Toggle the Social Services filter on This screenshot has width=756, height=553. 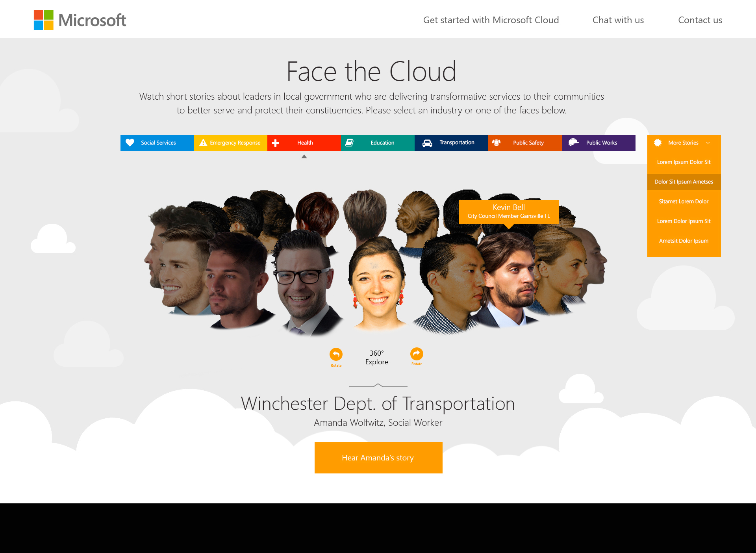pos(157,142)
